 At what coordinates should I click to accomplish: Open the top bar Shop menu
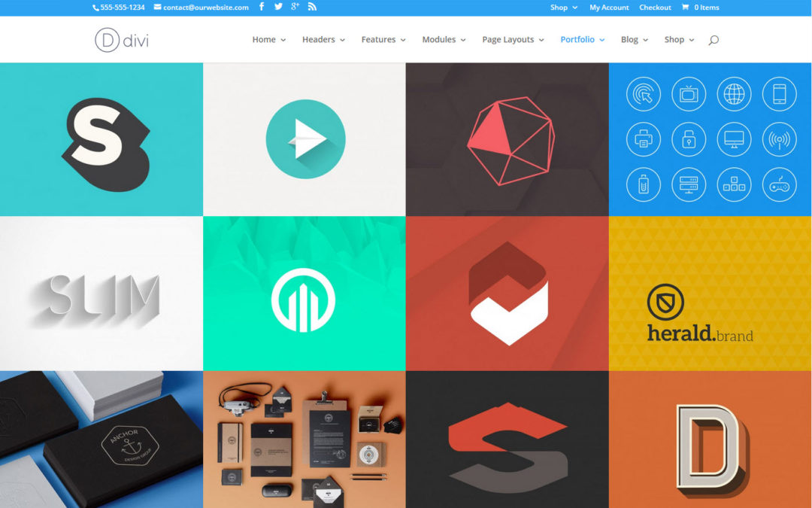(559, 8)
